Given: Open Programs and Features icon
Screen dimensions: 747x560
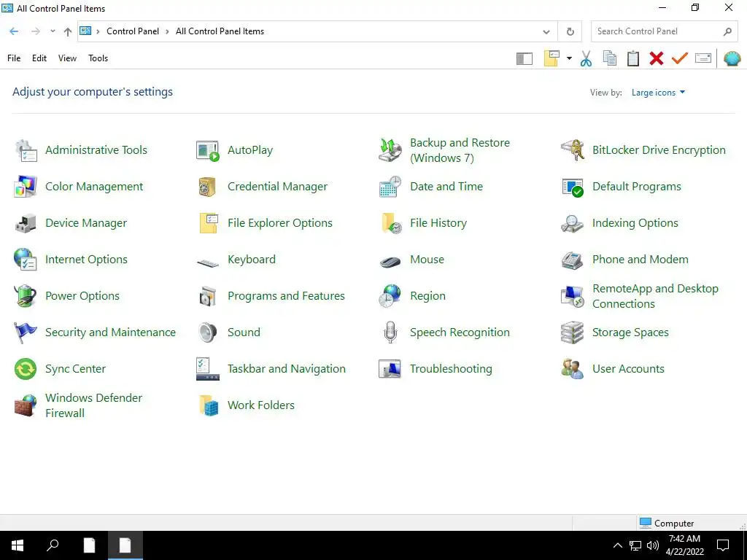Looking at the screenshot, I should coord(208,296).
